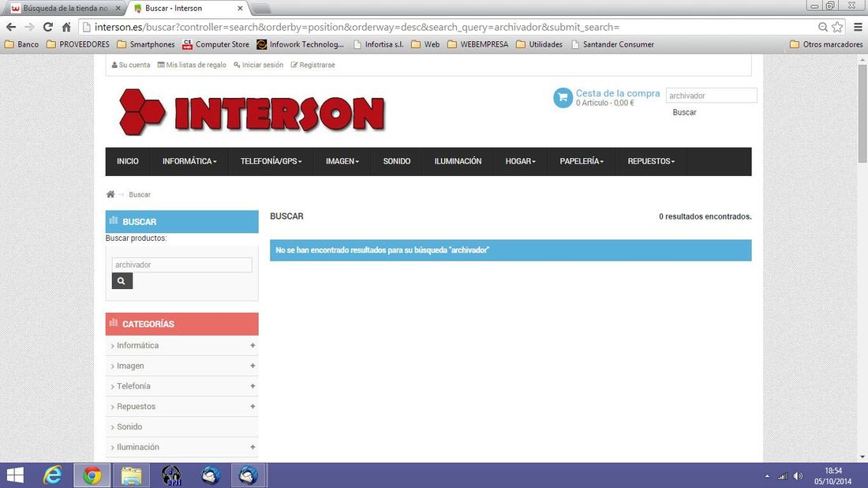Image resolution: width=868 pixels, height=488 pixels.
Task: Expand Imagen category with plus
Action: 253,366
